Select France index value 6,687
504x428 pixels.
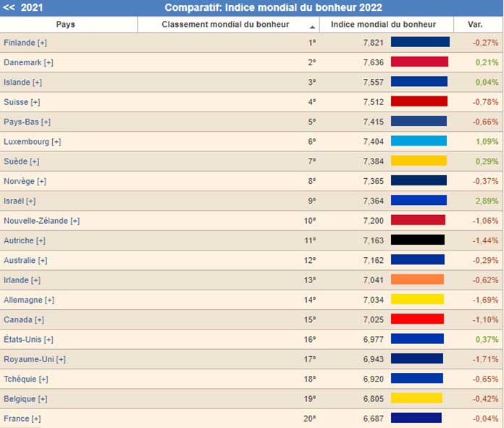tap(374, 419)
